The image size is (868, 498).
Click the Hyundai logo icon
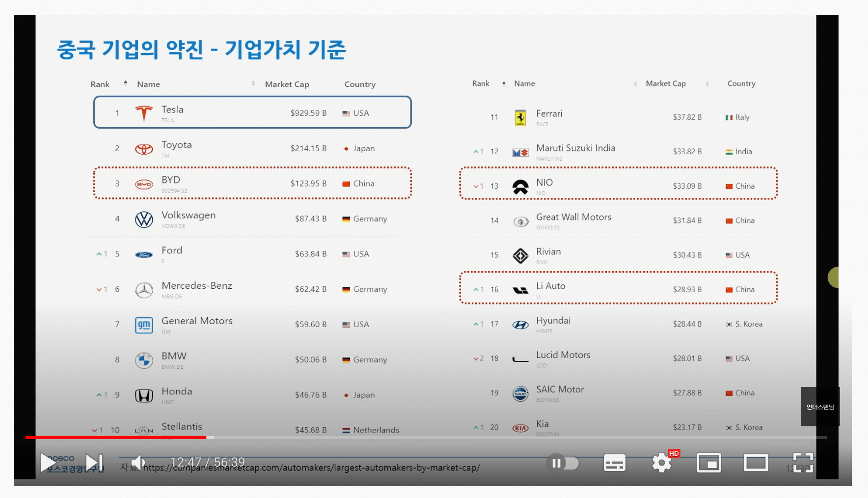pyautogui.click(x=520, y=325)
